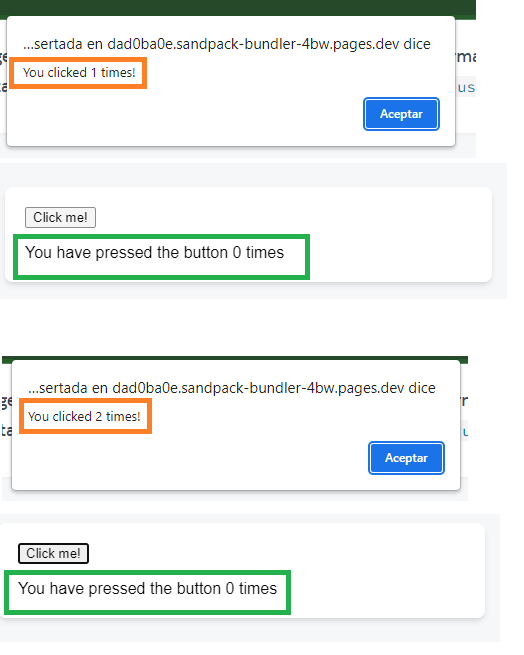Click the lower "pressed the button 0 times" text
The width and height of the screenshot is (524, 655).
click(148, 588)
